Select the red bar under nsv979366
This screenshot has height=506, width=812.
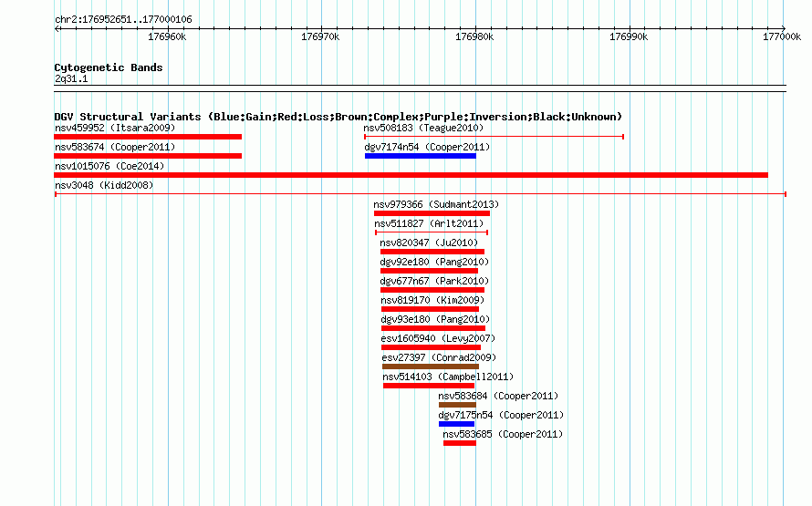click(432, 213)
